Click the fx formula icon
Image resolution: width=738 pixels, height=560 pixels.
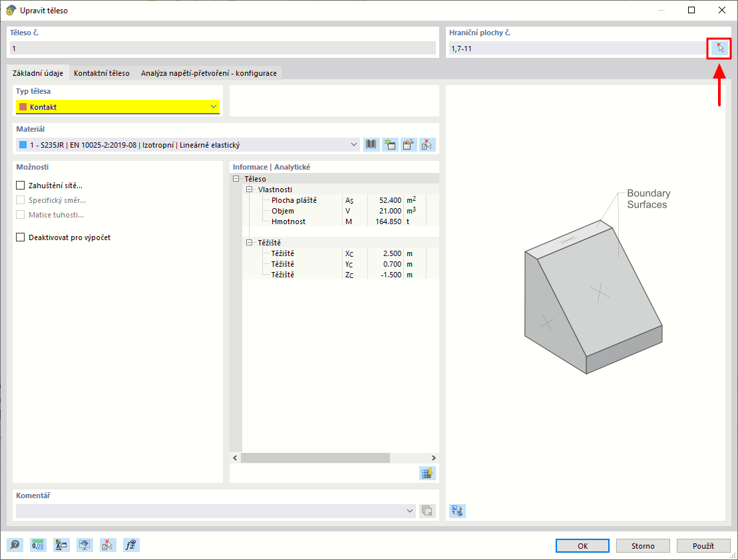tap(131, 545)
